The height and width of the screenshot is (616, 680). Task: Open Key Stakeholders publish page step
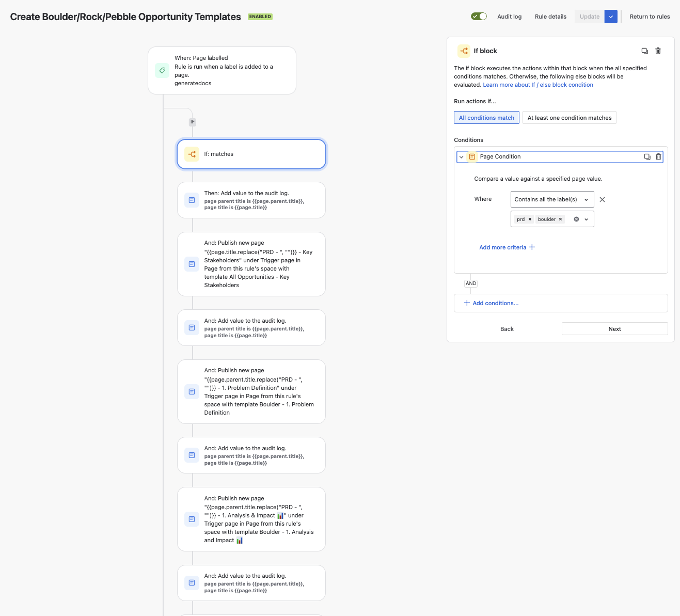(251, 264)
